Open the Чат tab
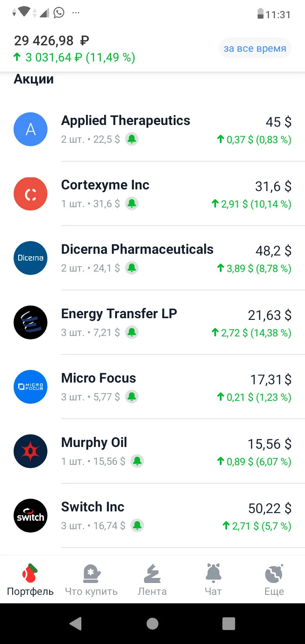The width and height of the screenshot is (305, 644). (213, 580)
